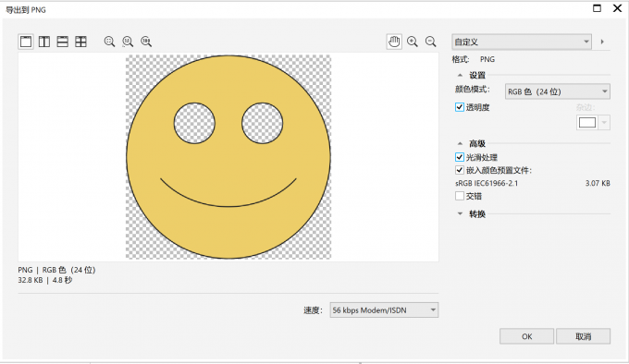Click the 取消 cancel button
This screenshot has height=364, width=629.
click(584, 336)
